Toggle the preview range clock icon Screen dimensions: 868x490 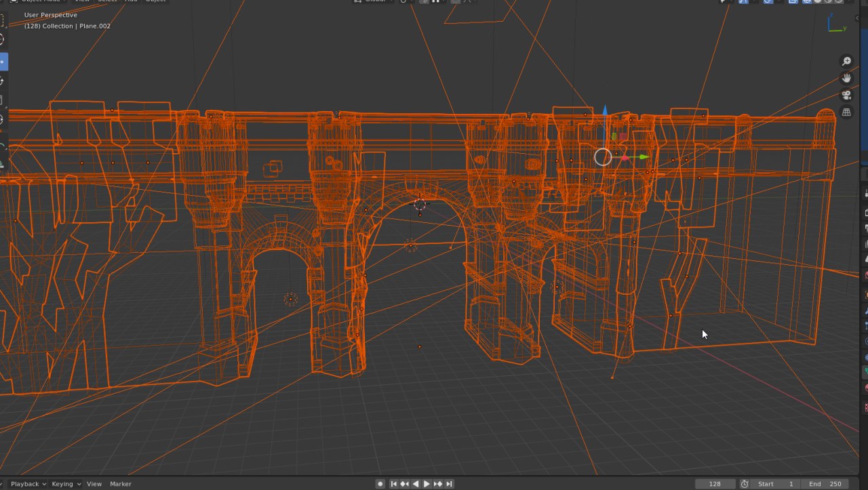click(x=745, y=484)
